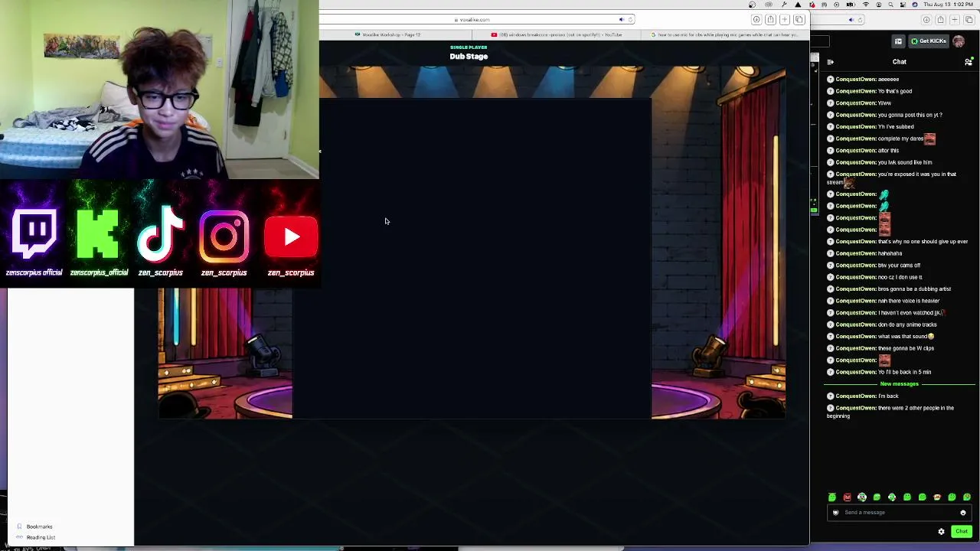Click the TikTok logo in the overlay
Viewport: 980px width, 551px height.
click(x=161, y=234)
